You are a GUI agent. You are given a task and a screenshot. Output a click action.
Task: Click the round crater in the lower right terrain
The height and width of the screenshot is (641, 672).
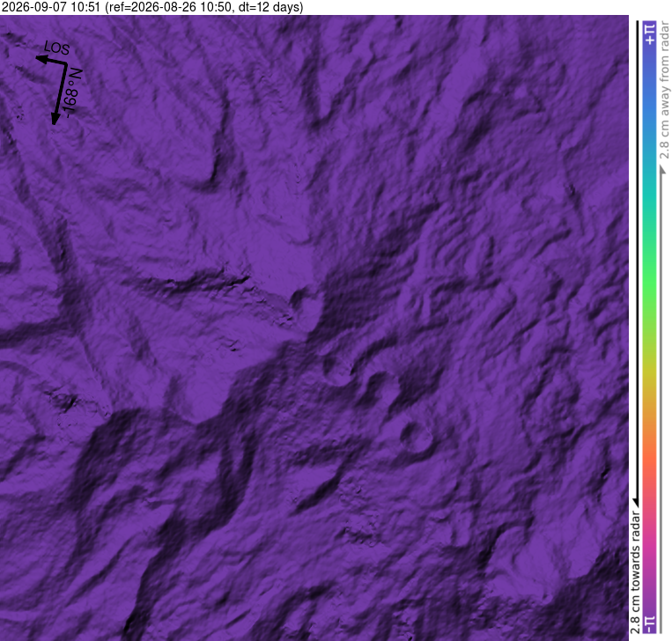tap(415, 437)
